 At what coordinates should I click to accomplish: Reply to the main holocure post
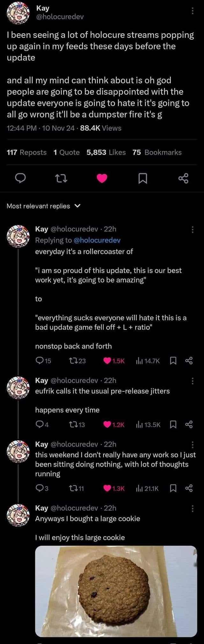pyautogui.click(x=20, y=179)
